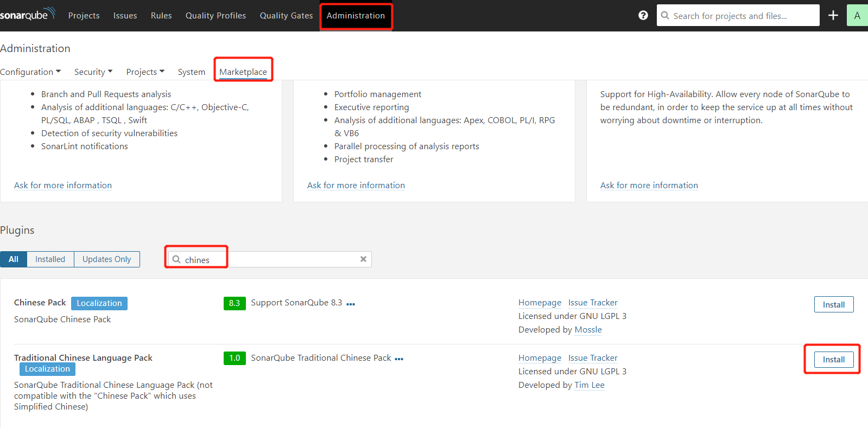Open the Administration top navigation item
Image resolution: width=868 pixels, height=428 pixels.
356,16
